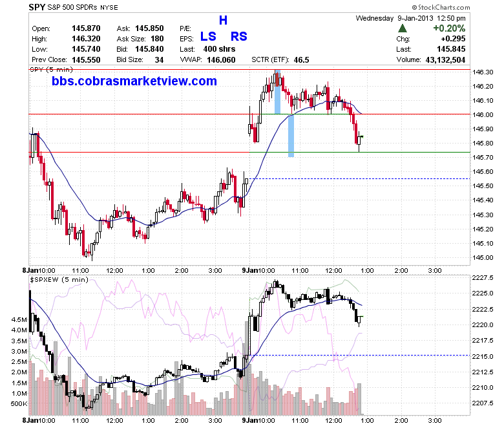
Task: Click the 9Jan date label under lower chart
Action: tap(250, 420)
